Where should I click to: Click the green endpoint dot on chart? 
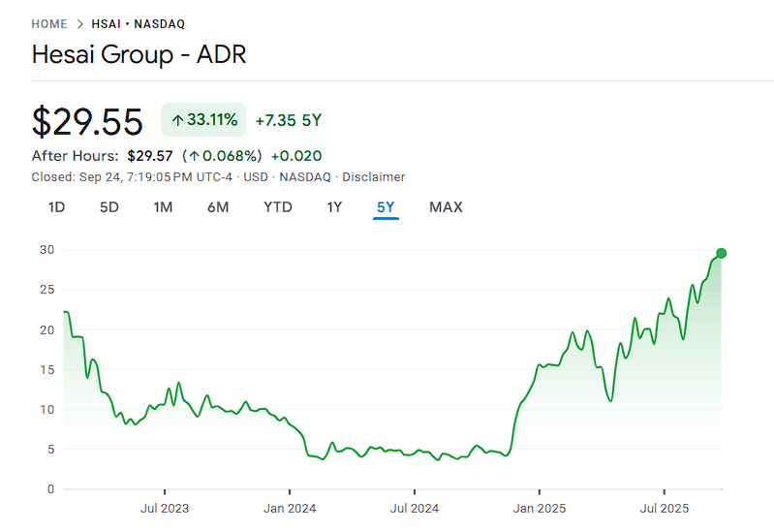pyautogui.click(x=721, y=254)
